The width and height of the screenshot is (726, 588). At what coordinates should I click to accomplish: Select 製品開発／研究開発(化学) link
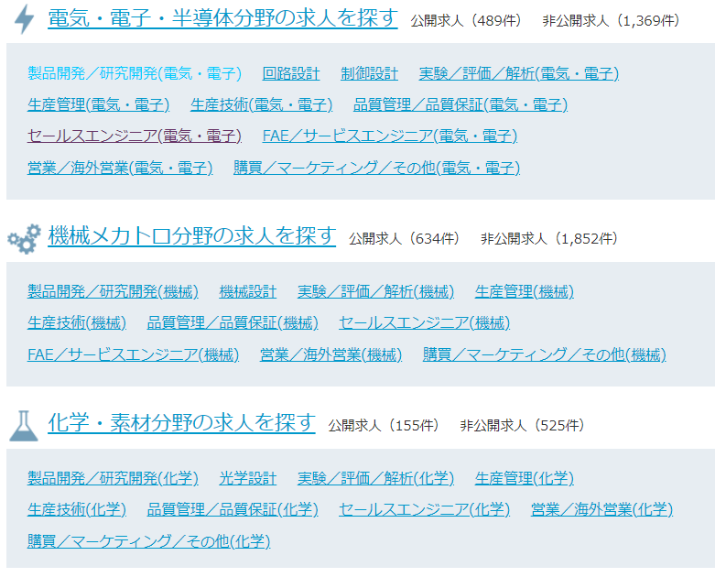(113, 479)
